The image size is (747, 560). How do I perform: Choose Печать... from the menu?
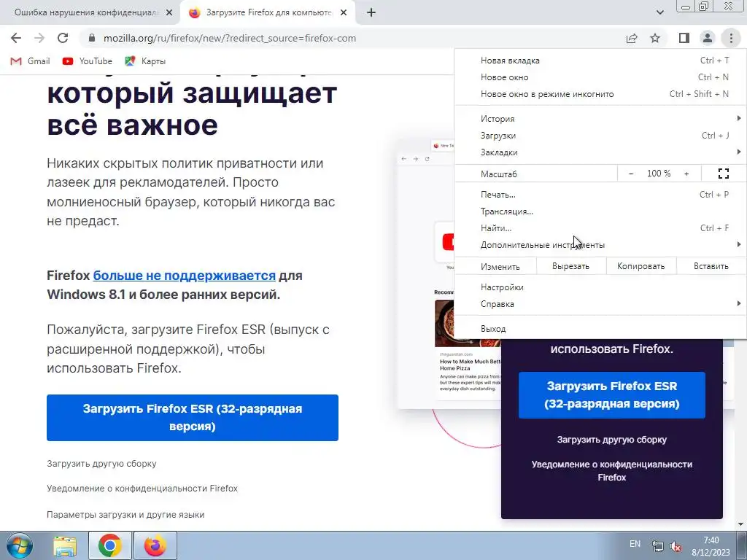click(x=600, y=194)
